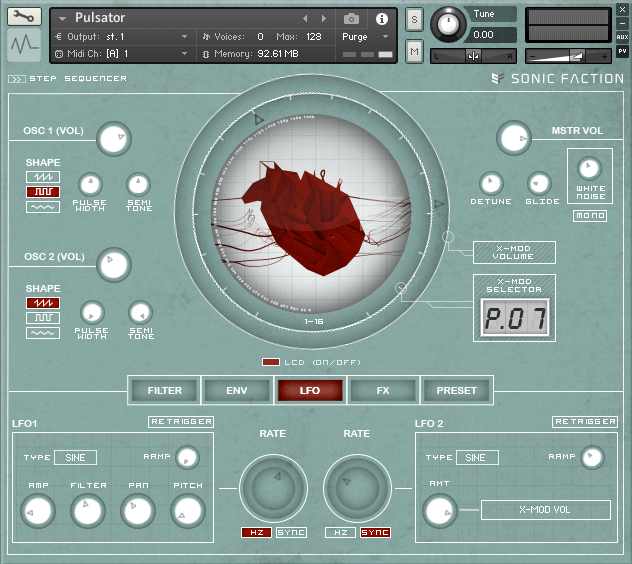The height and width of the screenshot is (564, 632).
Task: Click the heart visualization display
Action: click(312, 214)
